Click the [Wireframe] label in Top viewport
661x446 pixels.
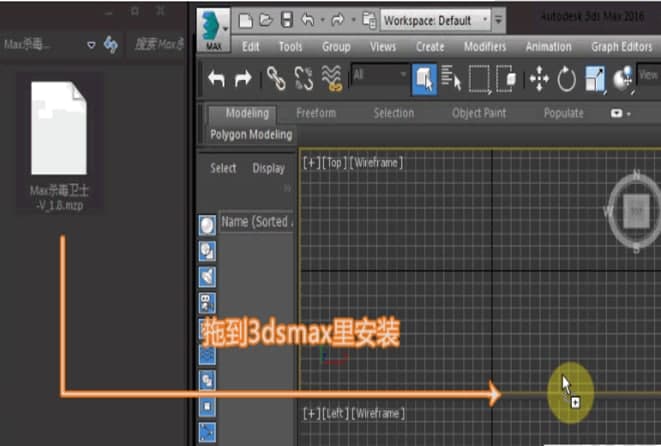click(x=376, y=163)
